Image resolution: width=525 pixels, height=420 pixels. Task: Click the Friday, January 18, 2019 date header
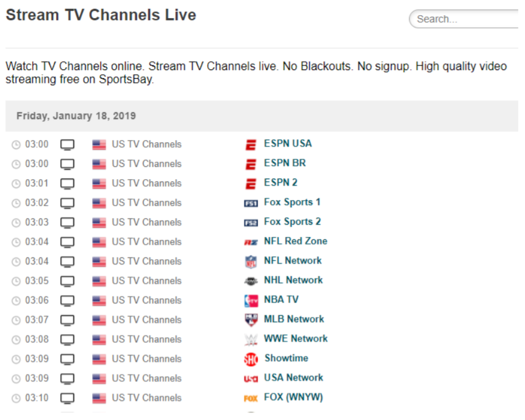pyautogui.click(x=76, y=116)
